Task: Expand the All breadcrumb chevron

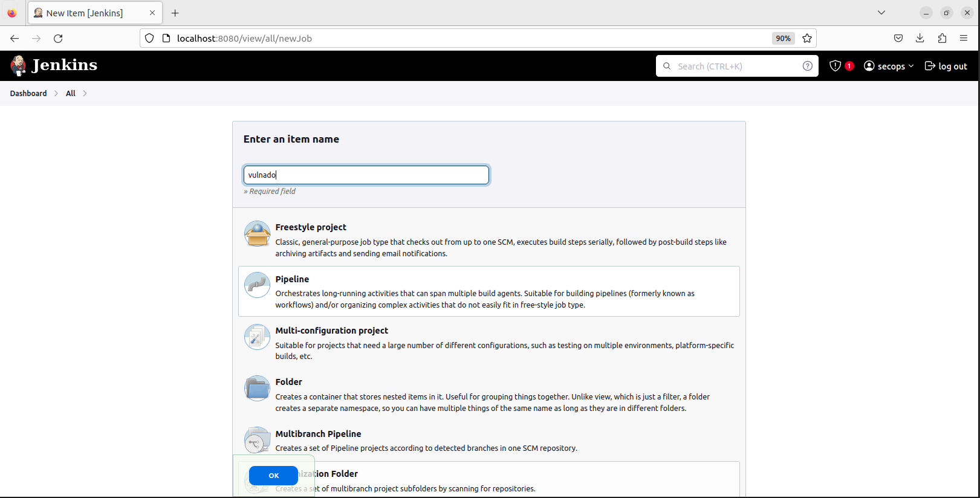Action: (x=85, y=93)
